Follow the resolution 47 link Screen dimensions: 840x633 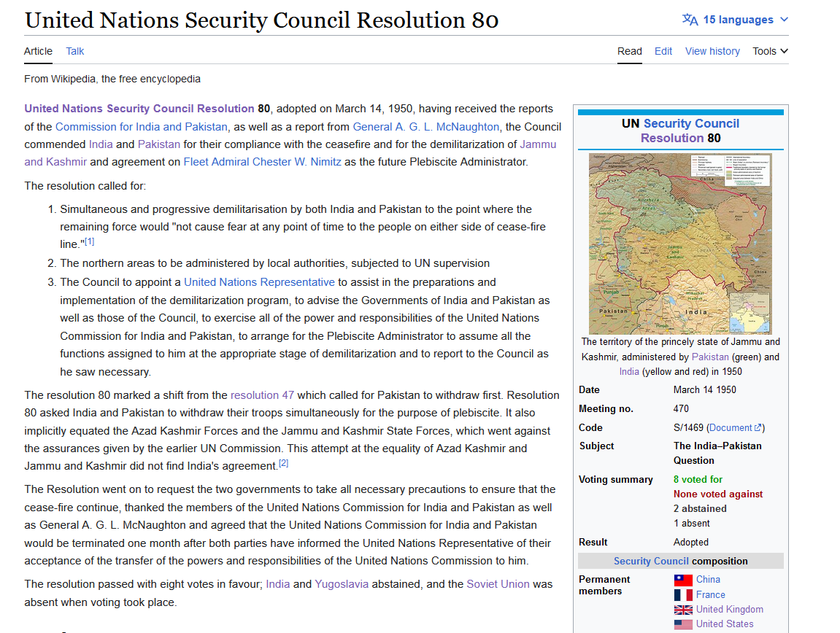pyautogui.click(x=263, y=395)
